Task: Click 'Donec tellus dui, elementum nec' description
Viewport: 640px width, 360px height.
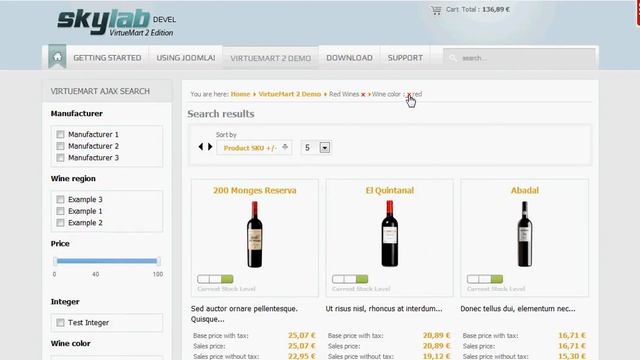Action: click(x=518, y=309)
